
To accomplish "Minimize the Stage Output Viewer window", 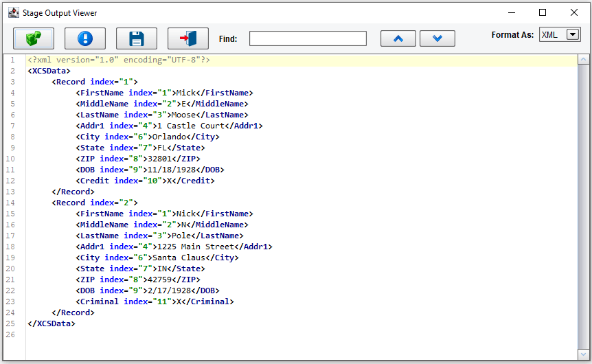I will tap(512, 12).
